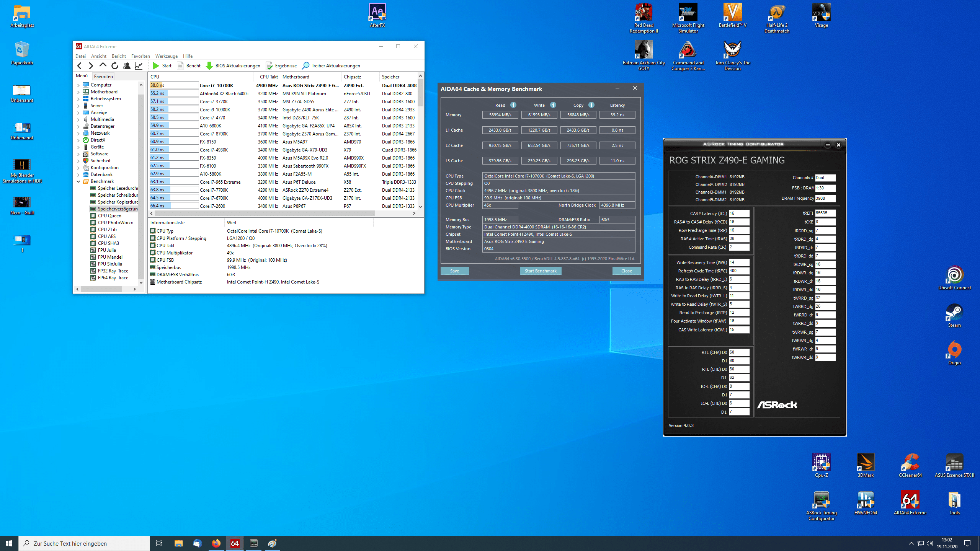Open Origin desktop icon
This screenshot has width=980, height=551.
tap(954, 353)
